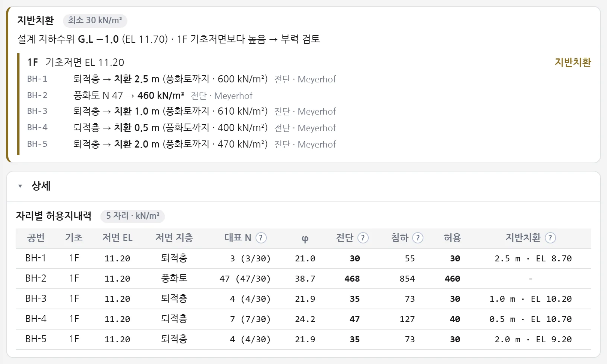
Task: Select BH-2 cell in the table
Action: click(36, 278)
